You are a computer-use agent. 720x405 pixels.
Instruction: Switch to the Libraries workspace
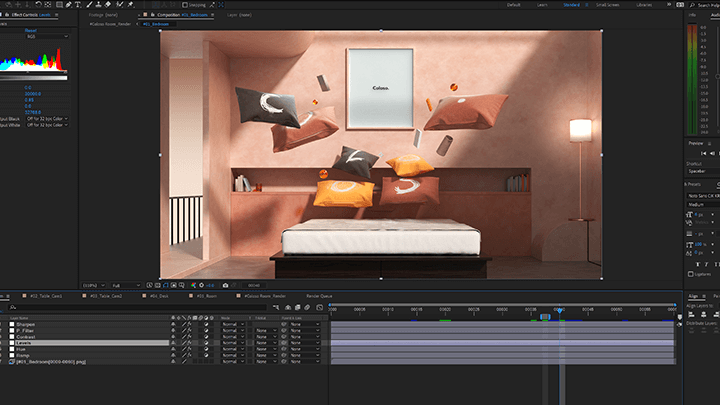pos(644,5)
